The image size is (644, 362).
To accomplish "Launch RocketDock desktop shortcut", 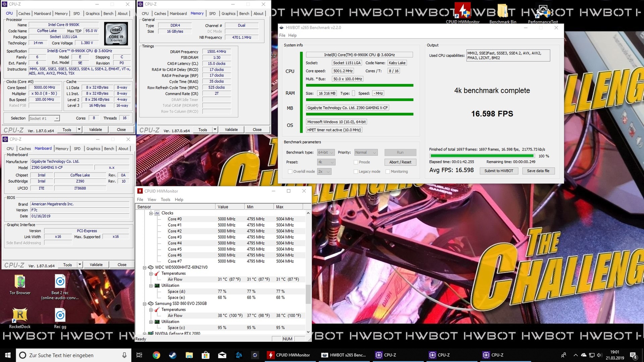I will click(x=20, y=318).
